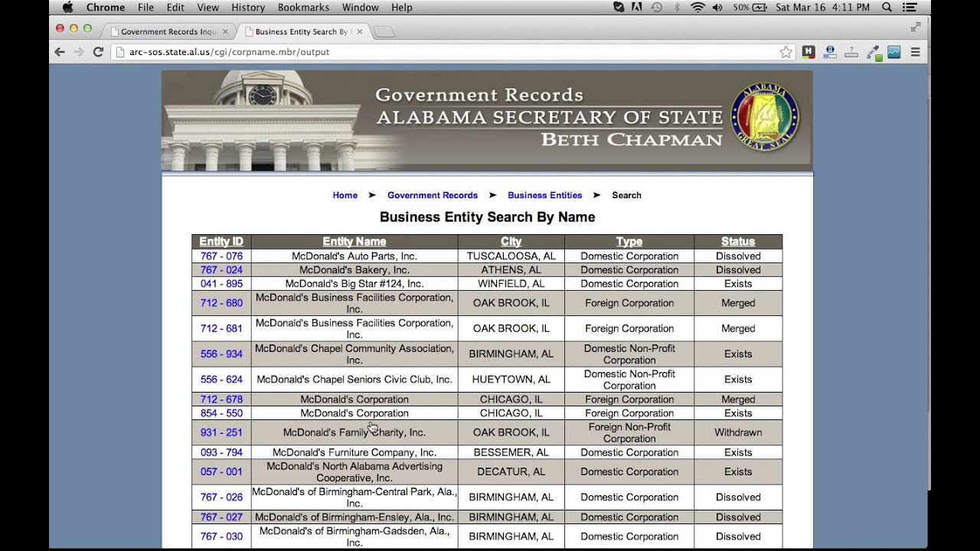Sort by the City column header
Screen dimensions: 980x551
coord(511,242)
